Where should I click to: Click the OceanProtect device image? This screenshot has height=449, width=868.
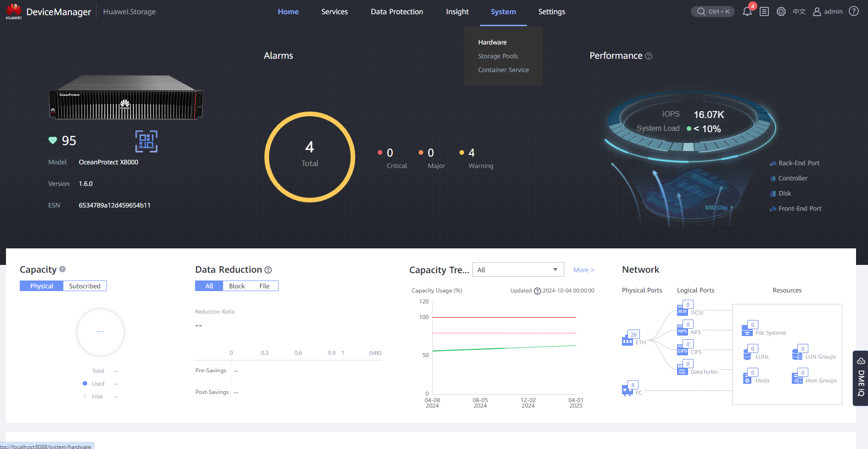click(x=126, y=97)
